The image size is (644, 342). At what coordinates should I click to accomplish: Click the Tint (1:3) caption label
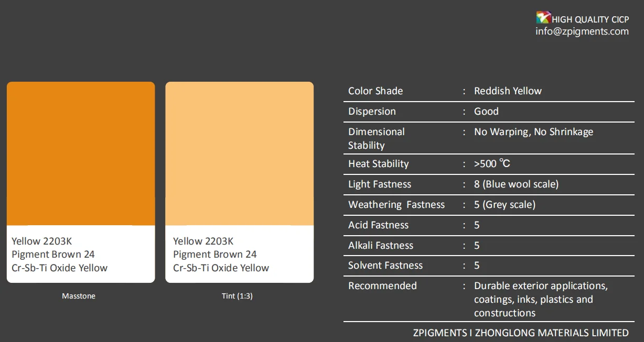point(237,296)
